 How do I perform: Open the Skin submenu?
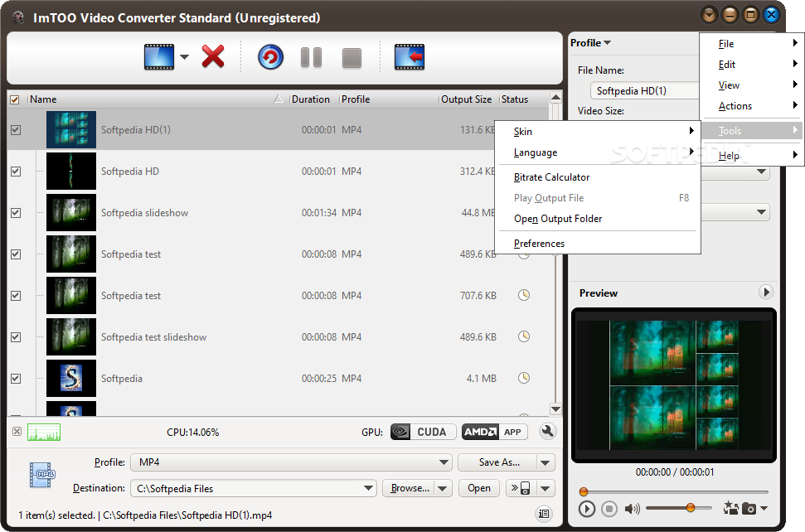pos(599,131)
